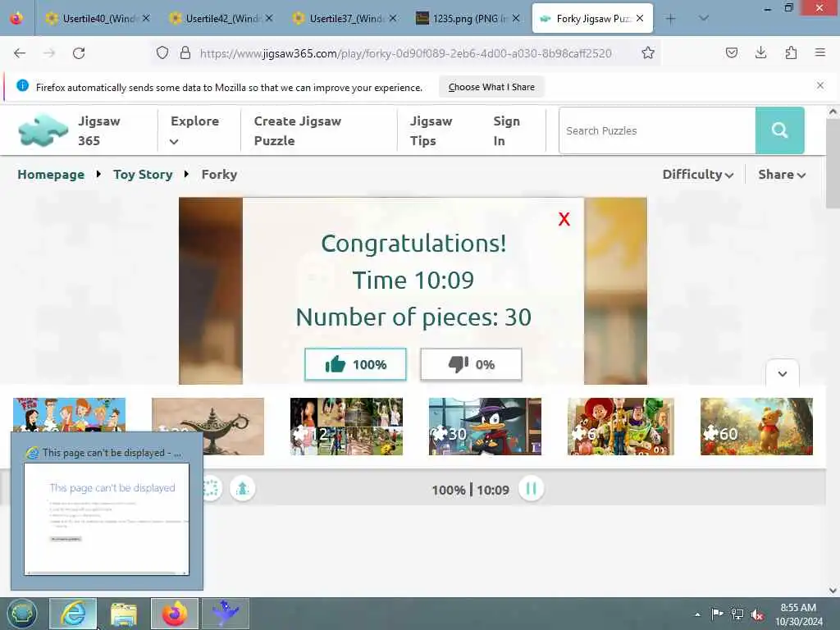
Task: Click the search magnifier button
Action: point(779,130)
